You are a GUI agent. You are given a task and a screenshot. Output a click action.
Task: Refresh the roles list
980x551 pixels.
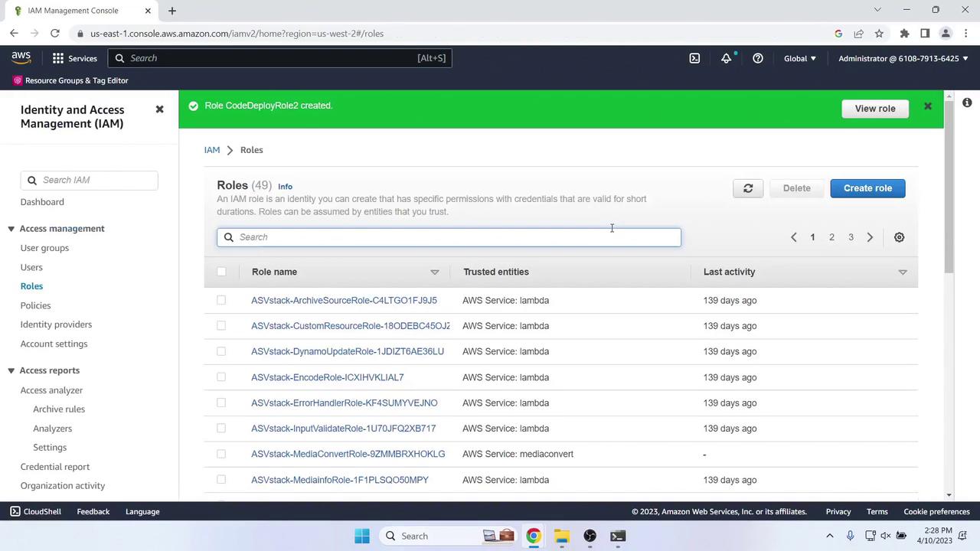748,188
